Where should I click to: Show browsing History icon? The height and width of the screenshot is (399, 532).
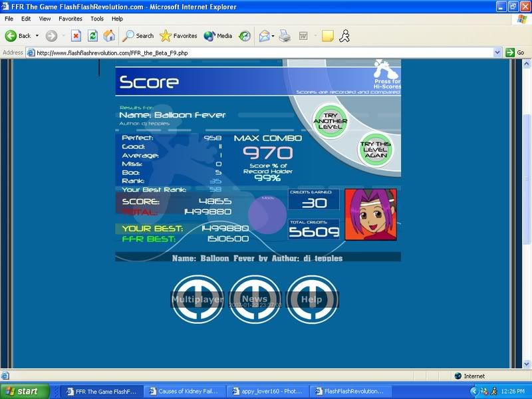point(245,36)
